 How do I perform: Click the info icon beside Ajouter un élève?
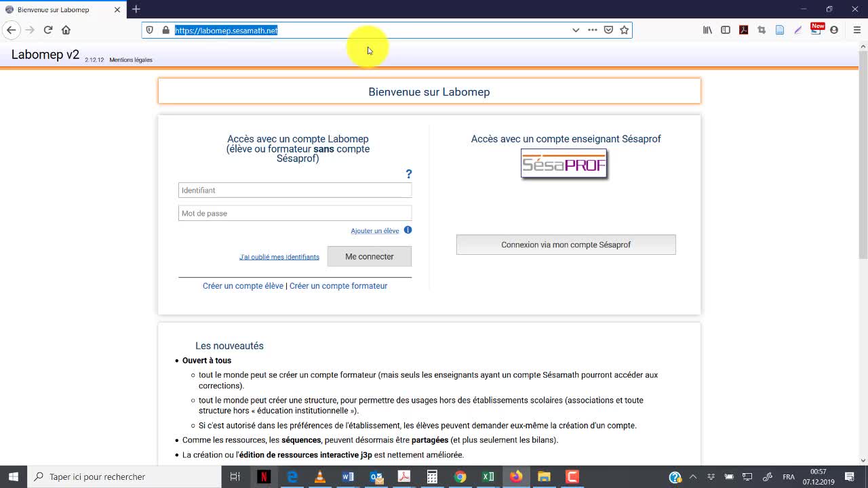[408, 230]
